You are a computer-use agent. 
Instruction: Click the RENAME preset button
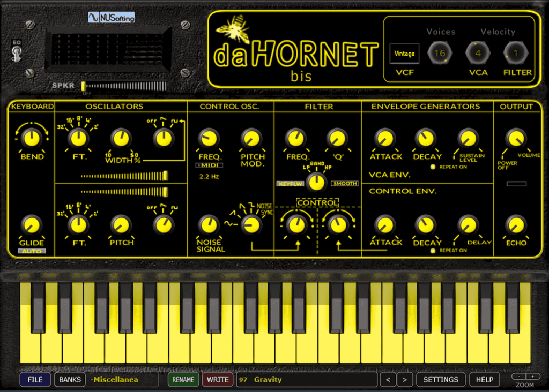(183, 379)
